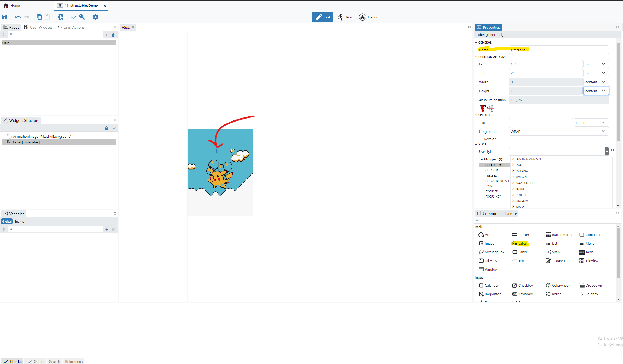Add a new page with plus icon
Screen dimensions: 623x364
click(x=107, y=35)
